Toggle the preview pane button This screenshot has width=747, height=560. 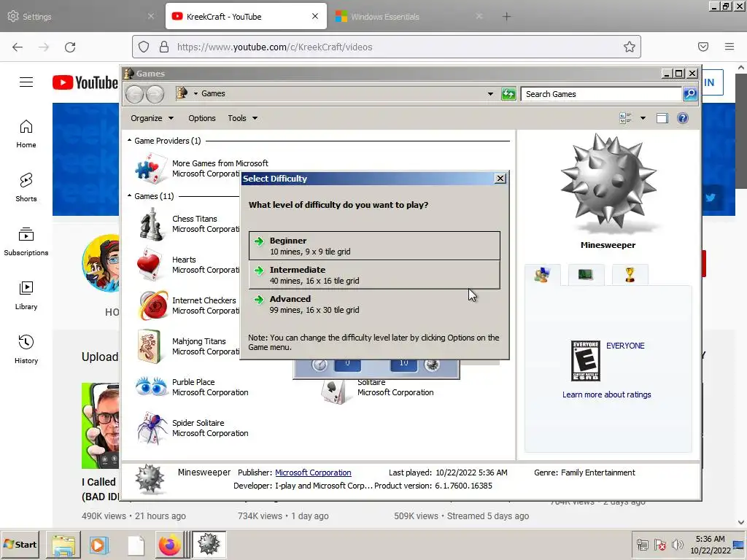click(x=662, y=118)
